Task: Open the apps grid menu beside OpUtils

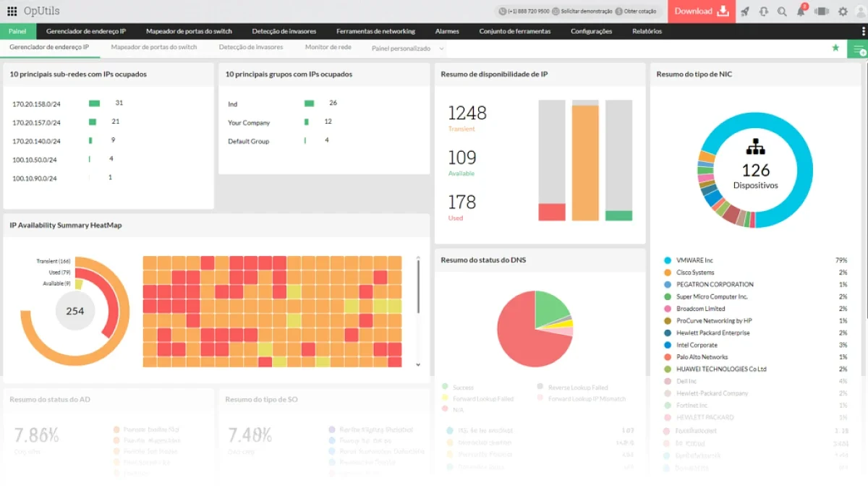Action: point(12,12)
